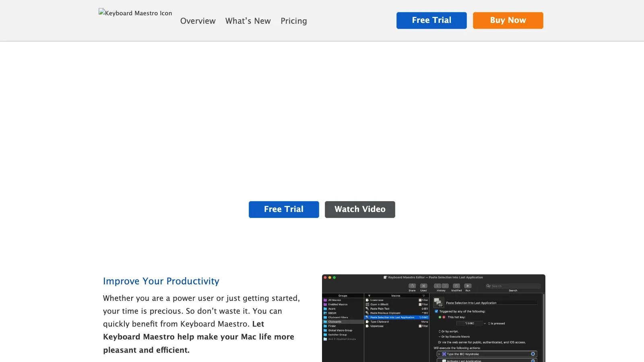Image resolution: width=644 pixels, height=362 pixels.
Task: Click the filled triangle left of Macros column header
Action: pos(369,296)
